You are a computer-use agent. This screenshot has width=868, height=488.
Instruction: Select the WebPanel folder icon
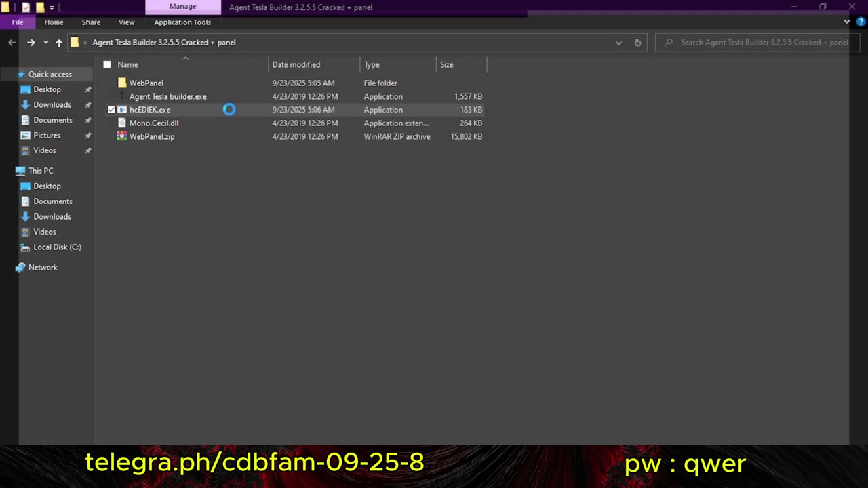[122, 83]
